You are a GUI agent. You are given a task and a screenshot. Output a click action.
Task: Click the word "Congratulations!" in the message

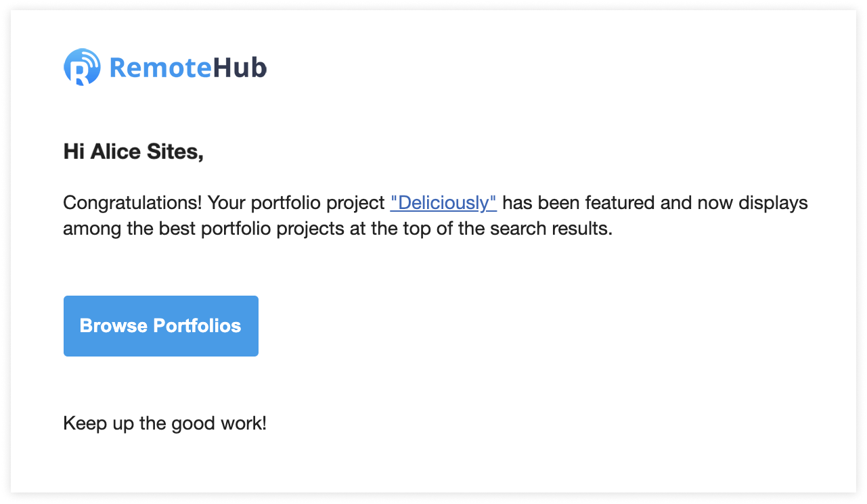tap(133, 203)
